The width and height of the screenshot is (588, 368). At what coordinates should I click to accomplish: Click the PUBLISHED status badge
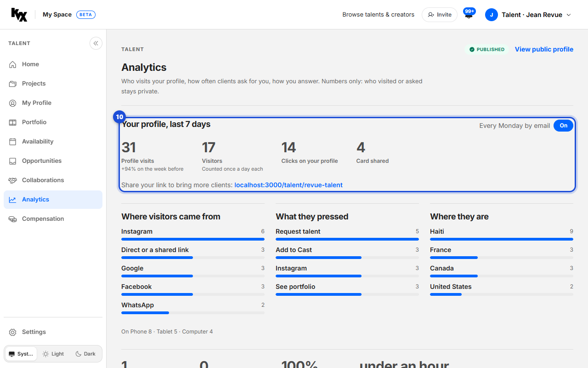(487, 49)
